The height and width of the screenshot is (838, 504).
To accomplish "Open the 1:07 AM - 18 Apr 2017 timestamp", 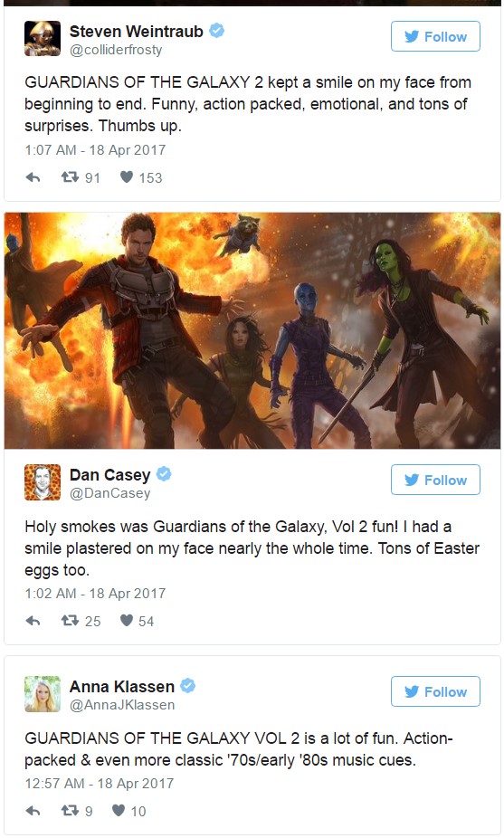I will click(x=95, y=149).
